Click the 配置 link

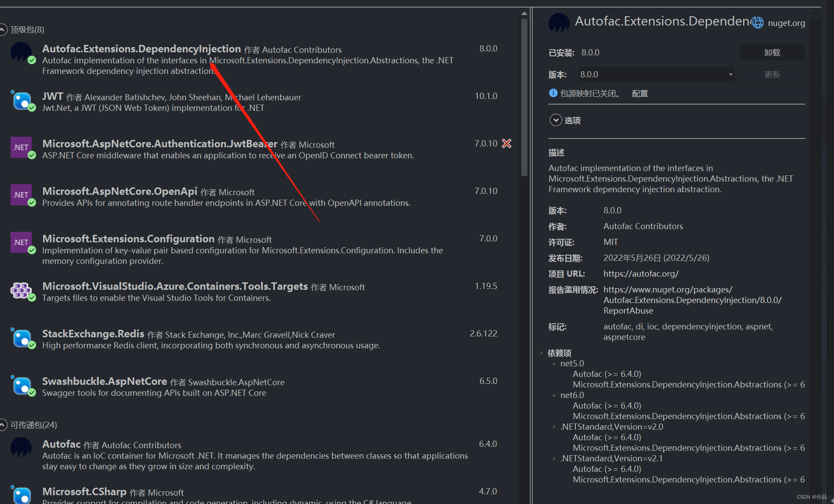pos(640,93)
